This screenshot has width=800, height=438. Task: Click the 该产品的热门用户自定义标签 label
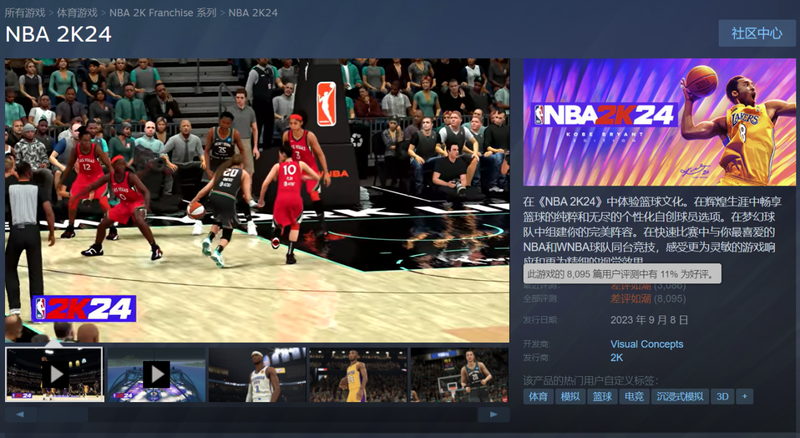590,381
